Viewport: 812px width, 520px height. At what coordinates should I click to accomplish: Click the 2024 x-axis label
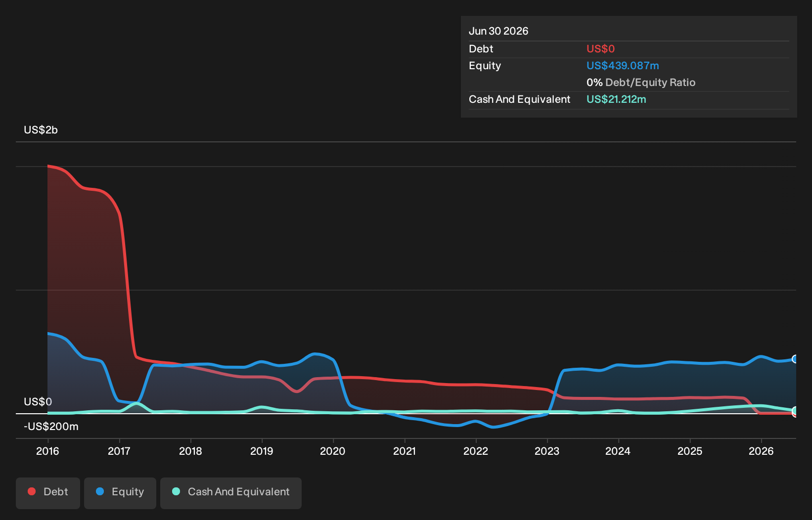(x=618, y=451)
